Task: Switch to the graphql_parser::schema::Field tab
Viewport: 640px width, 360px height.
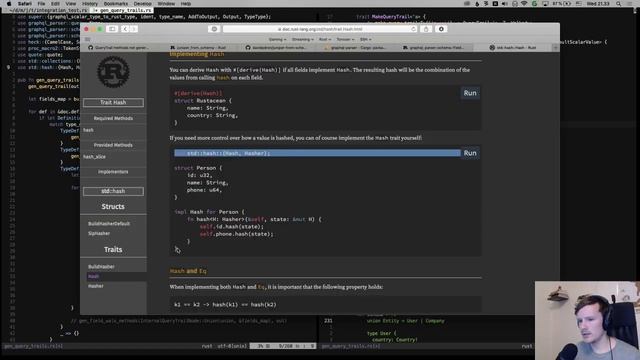Action: [433, 48]
